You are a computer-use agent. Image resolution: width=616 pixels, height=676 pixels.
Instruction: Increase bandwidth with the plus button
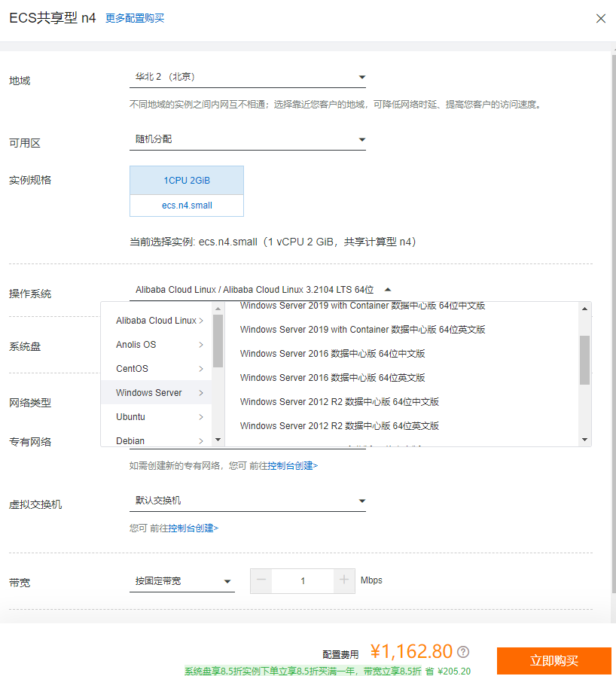[344, 581]
